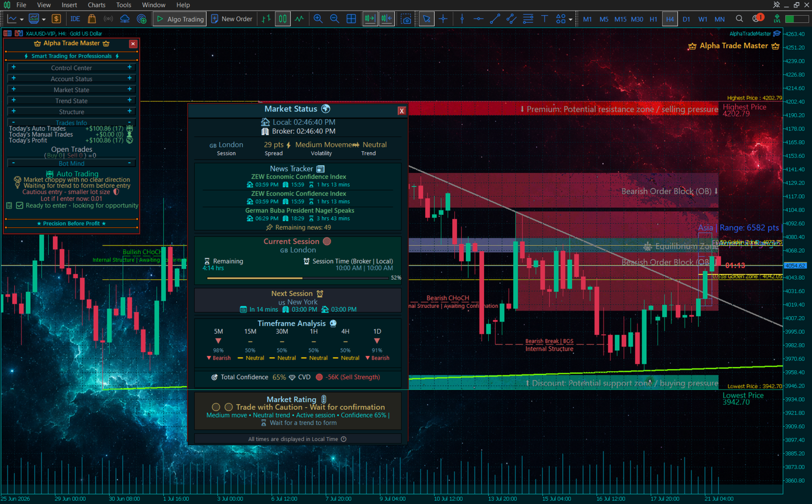812x504 pixels.
Task: Close the Market Status panel
Action: (402, 111)
